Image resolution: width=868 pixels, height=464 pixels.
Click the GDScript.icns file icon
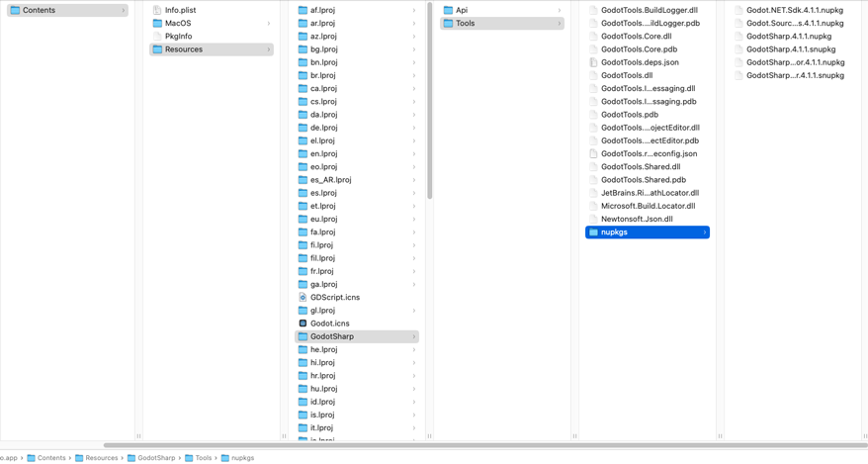(x=303, y=297)
